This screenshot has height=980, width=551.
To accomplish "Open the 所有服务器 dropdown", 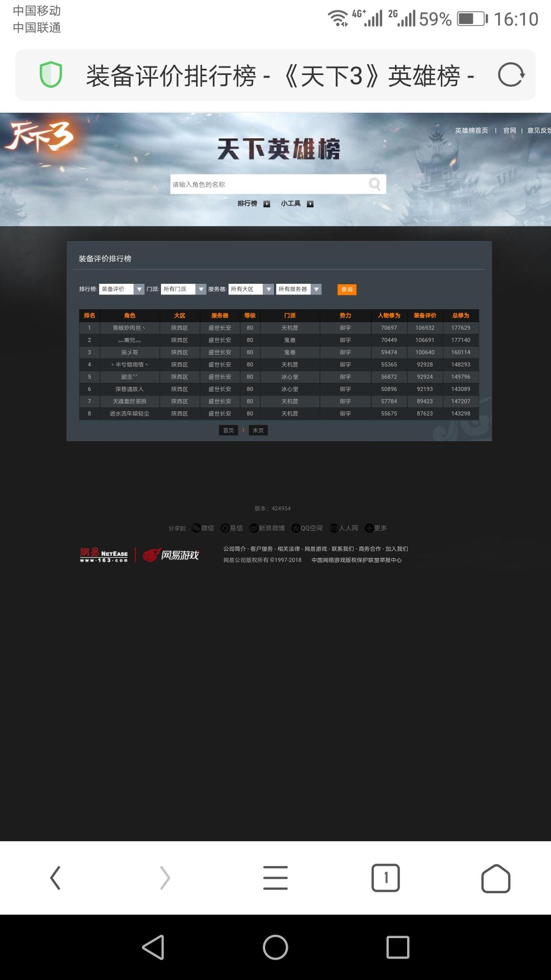I will tap(299, 289).
